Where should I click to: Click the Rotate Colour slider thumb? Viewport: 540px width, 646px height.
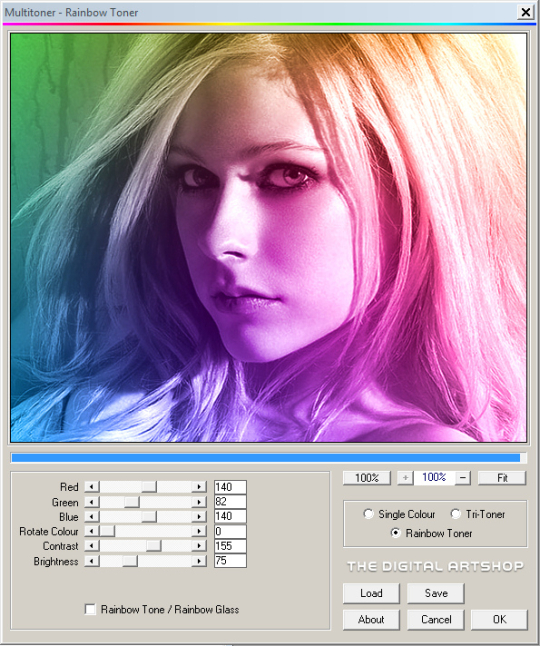[x=108, y=531]
